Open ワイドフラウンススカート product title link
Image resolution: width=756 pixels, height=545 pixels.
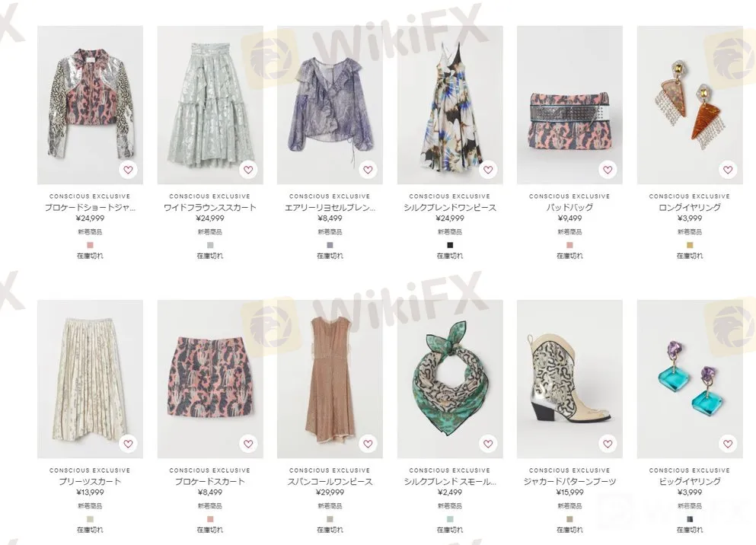point(209,207)
